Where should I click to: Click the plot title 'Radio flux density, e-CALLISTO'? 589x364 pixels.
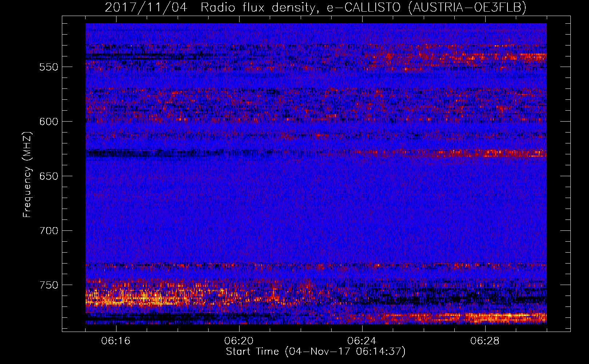pos(301,8)
